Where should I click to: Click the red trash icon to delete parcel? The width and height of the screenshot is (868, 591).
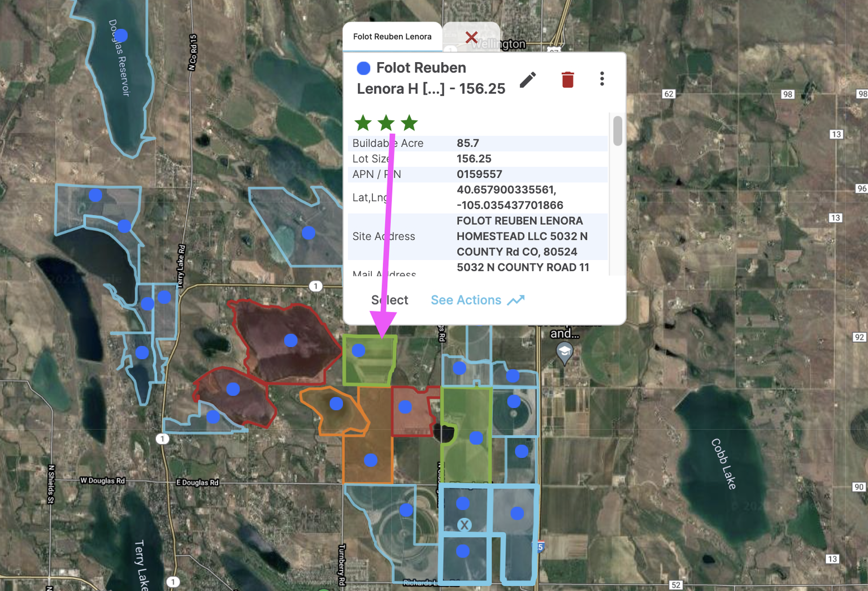click(567, 80)
